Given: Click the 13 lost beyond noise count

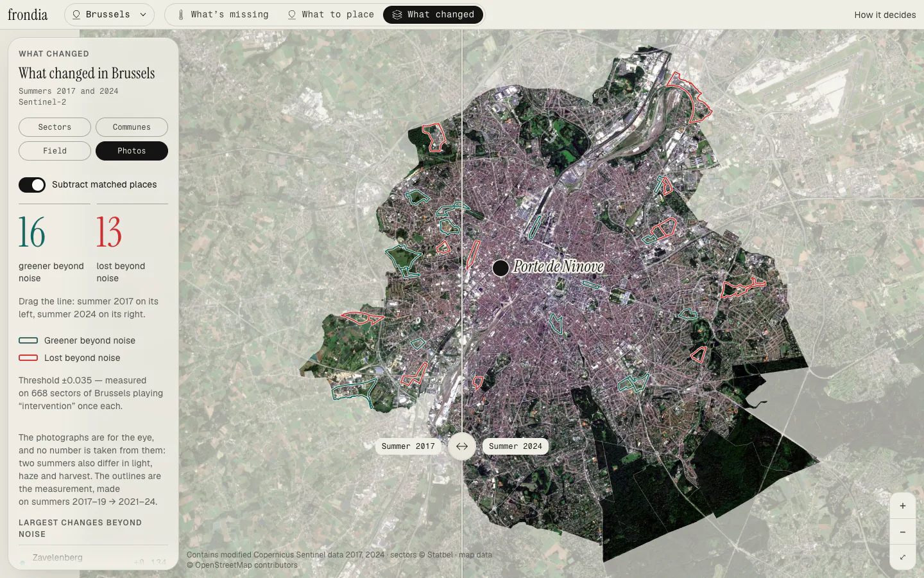Looking at the screenshot, I should coord(109,232).
